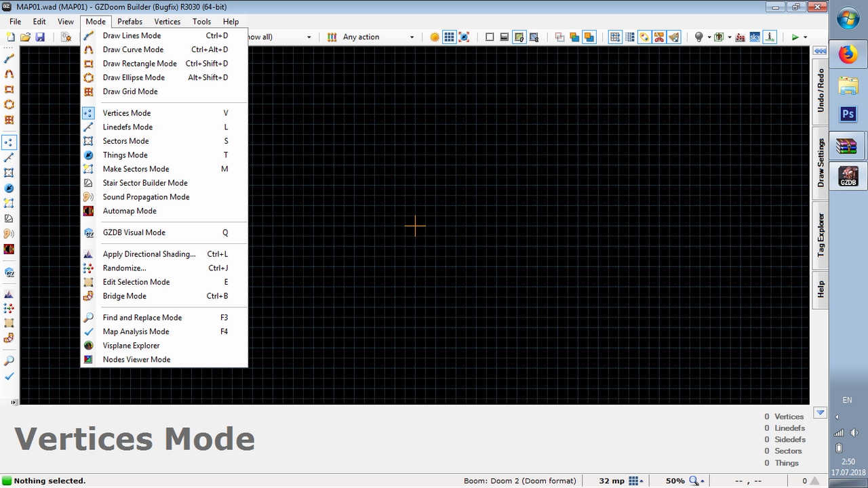Open grid size dropdown in status bar
Screen dimensions: 868x488
[x=635, y=481]
